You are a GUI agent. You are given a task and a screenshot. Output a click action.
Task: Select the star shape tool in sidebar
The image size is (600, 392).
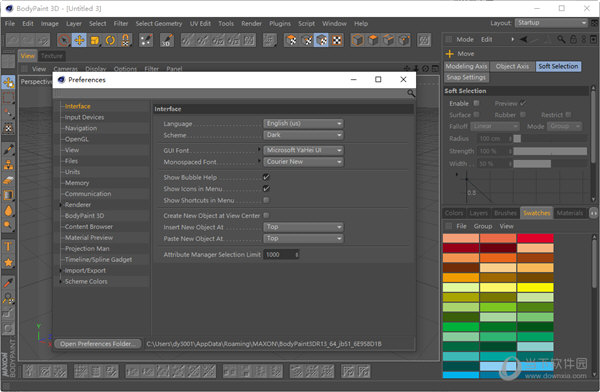pos(8,263)
